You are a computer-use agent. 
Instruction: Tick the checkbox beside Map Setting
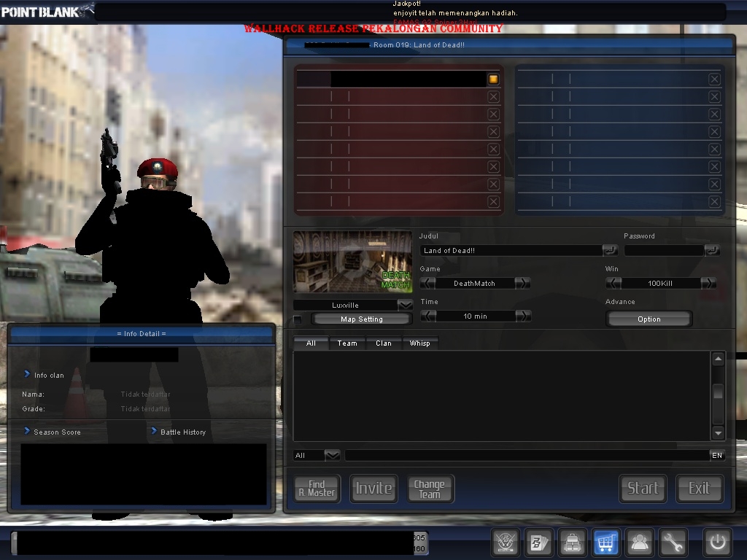(x=298, y=319)
